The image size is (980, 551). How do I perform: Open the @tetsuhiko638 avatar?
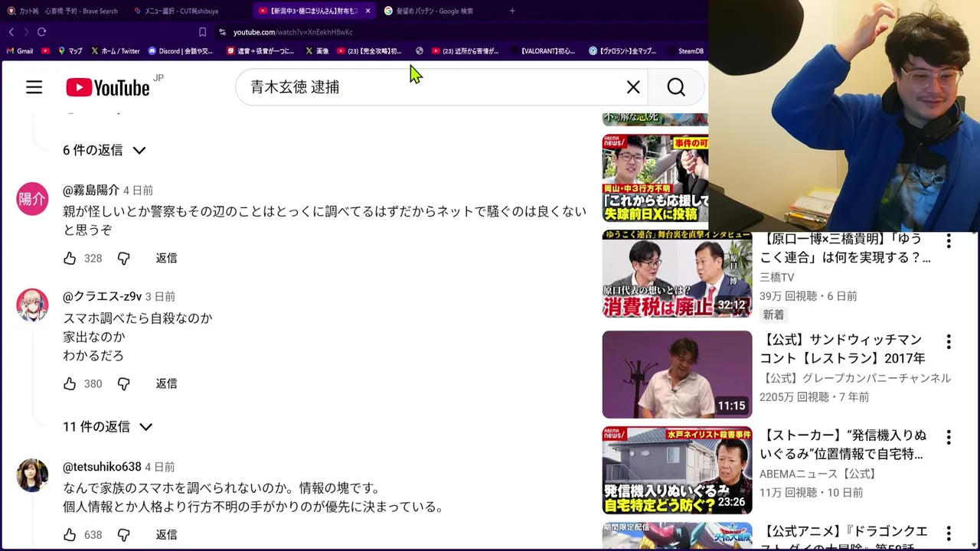coord(32,475)
